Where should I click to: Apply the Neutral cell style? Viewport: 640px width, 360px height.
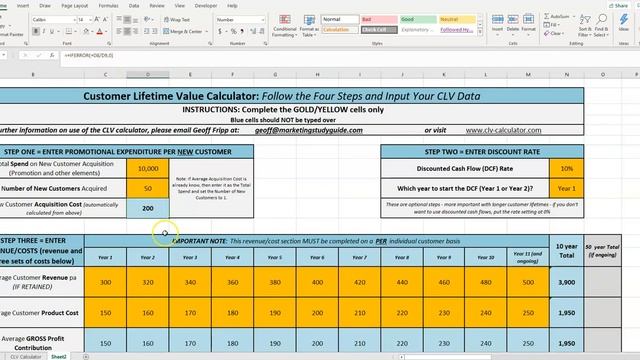457,19
